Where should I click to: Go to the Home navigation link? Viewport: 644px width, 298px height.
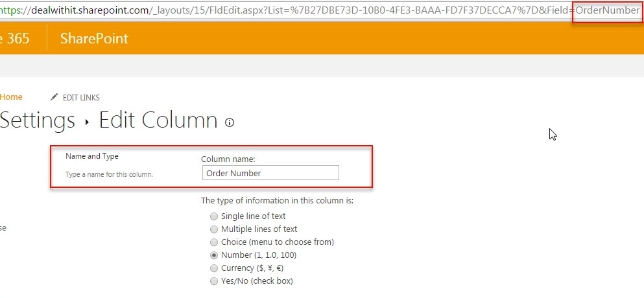[x=11, y=97]
